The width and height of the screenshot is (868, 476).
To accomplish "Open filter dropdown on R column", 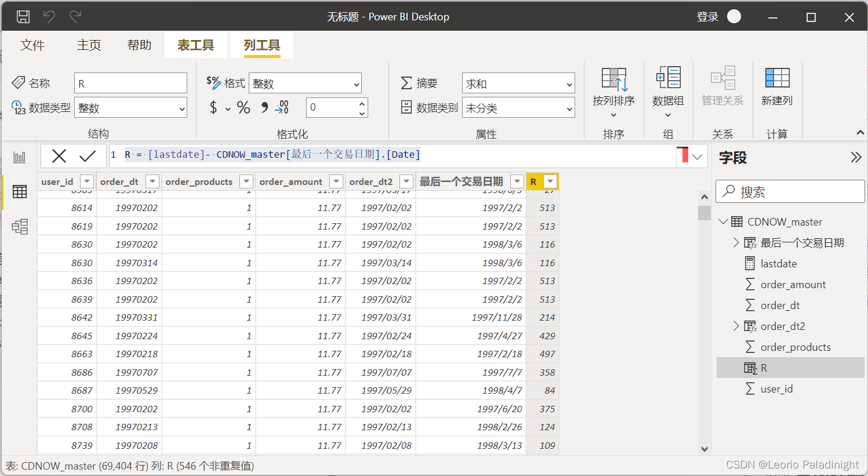I will [x=550, y=181].
